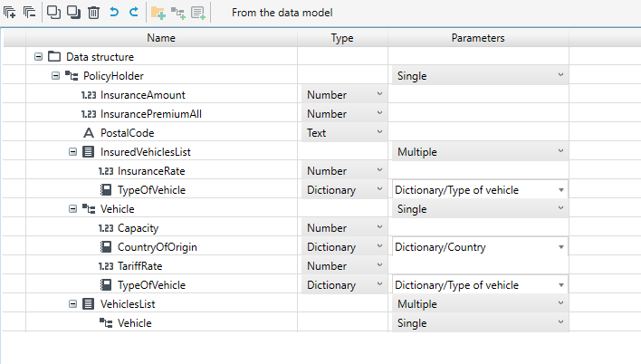Open the InsurancePremiumAll type dropdown
Screen dimensions: 641x364
click(344, 114)
